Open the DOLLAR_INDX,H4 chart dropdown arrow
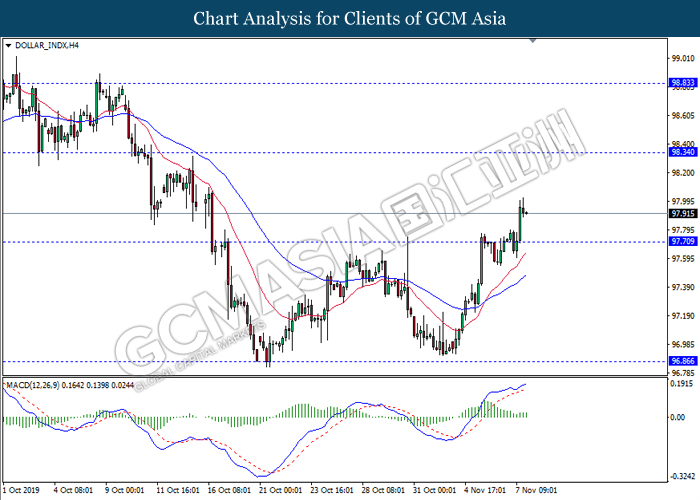Viewport: 700px width, 500px height. click(8, 46)
